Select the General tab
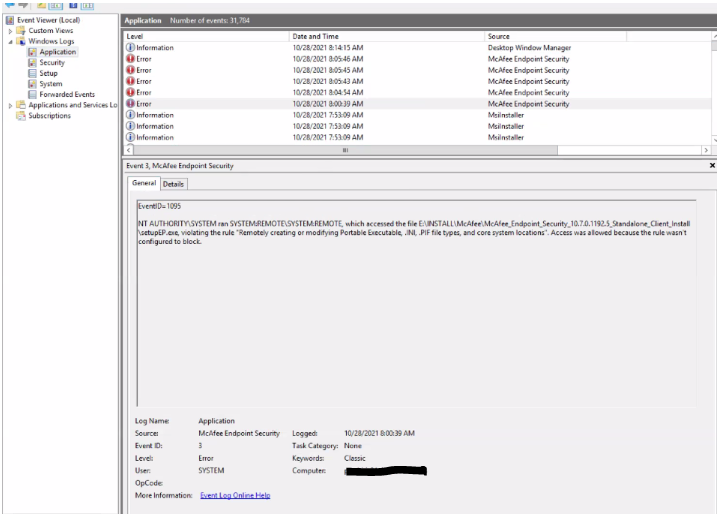The height and width of the screenshot is (516, 720). point(144,184)
